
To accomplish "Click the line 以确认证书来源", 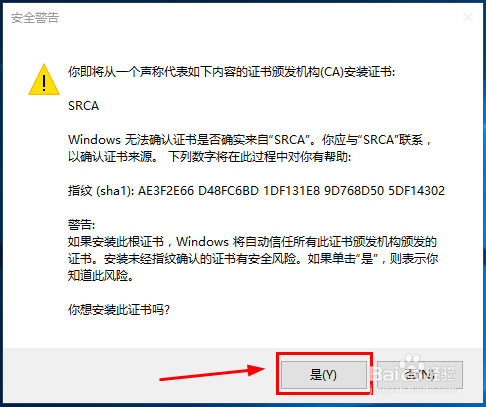I will pos(209,157).
